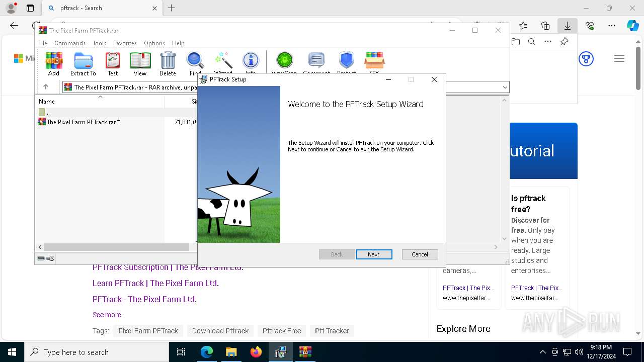The width and height of the screenshot is (644, 362).
Task: Open the Help menu in WinRAR
Action: tap(178, 43)
